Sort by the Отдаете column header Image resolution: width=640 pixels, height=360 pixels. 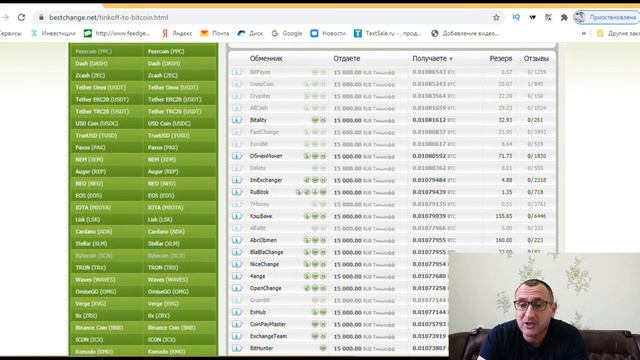347,58
